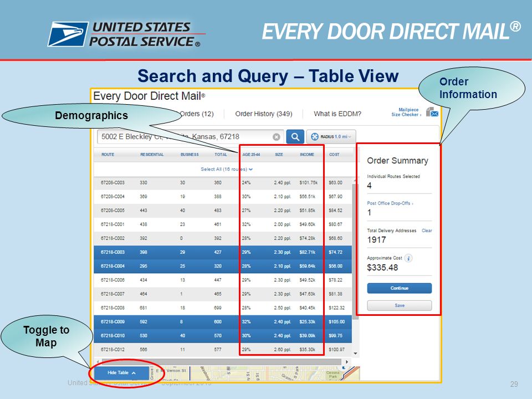Sort by the AGE 25-44 column header

click(251, 155)
